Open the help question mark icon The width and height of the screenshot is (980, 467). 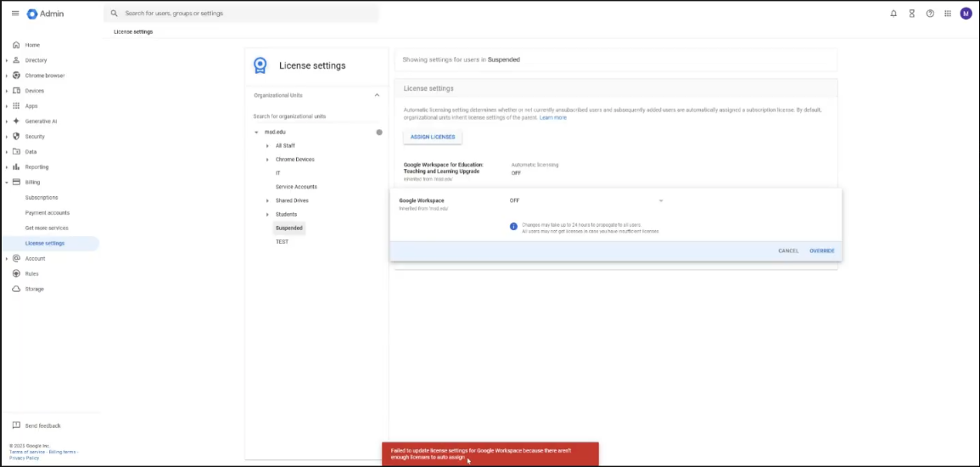pos(930,13)
